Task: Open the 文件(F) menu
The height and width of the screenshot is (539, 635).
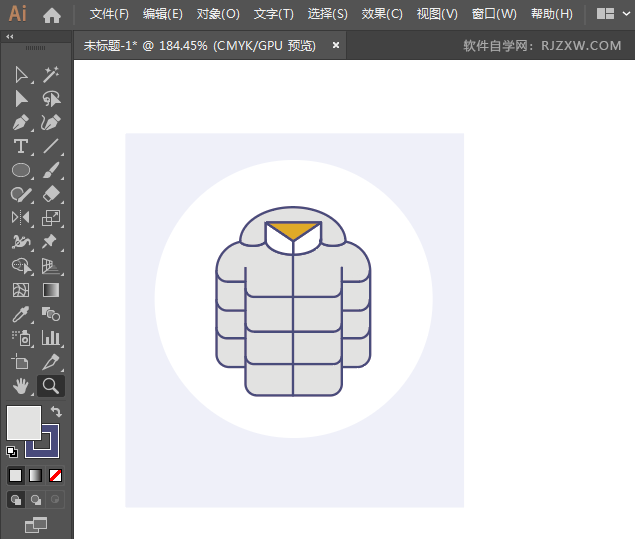Action: pos(109,14)
